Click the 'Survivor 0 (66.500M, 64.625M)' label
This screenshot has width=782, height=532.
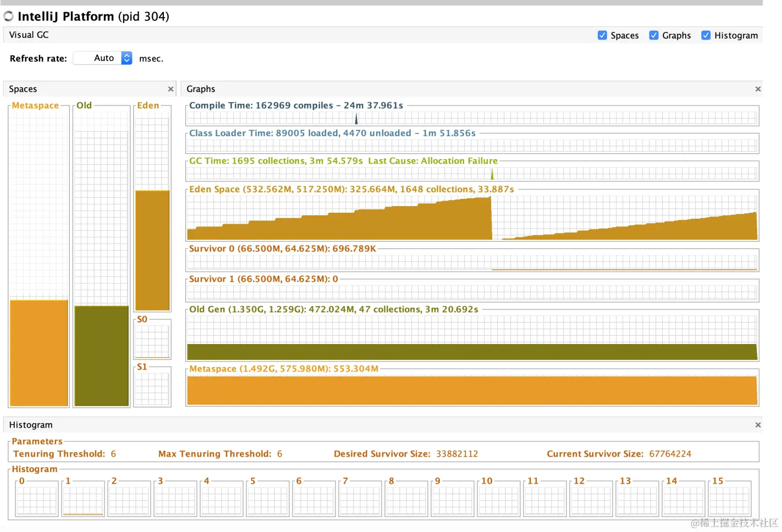283,248
